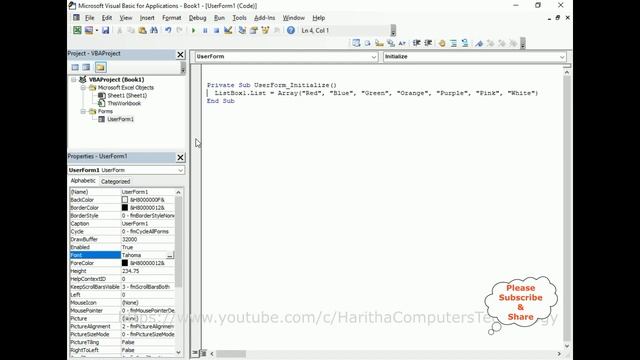This screenshot has height=360, width=640.
Task: Open the Insert menu
Action: point(147,18)
